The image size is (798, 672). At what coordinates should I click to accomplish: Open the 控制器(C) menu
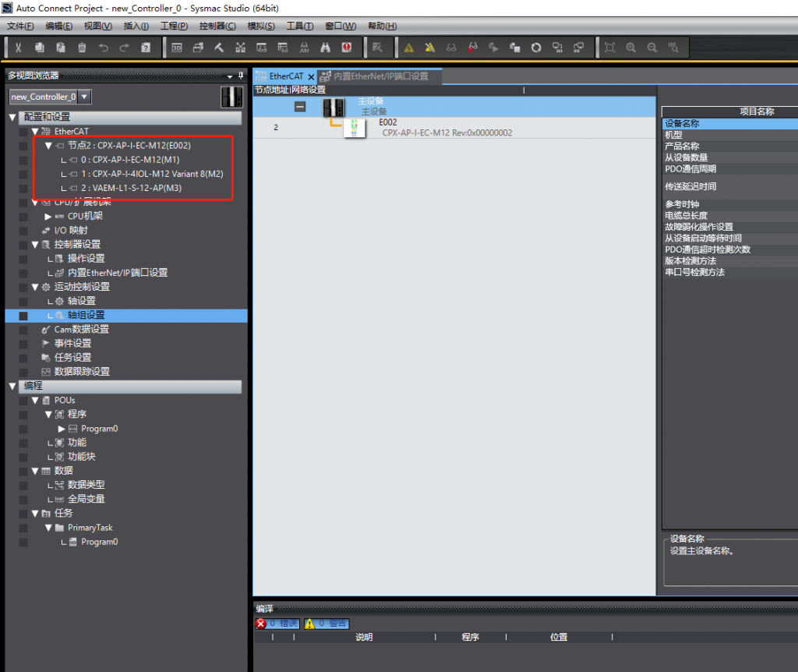(x=217, y=26)
